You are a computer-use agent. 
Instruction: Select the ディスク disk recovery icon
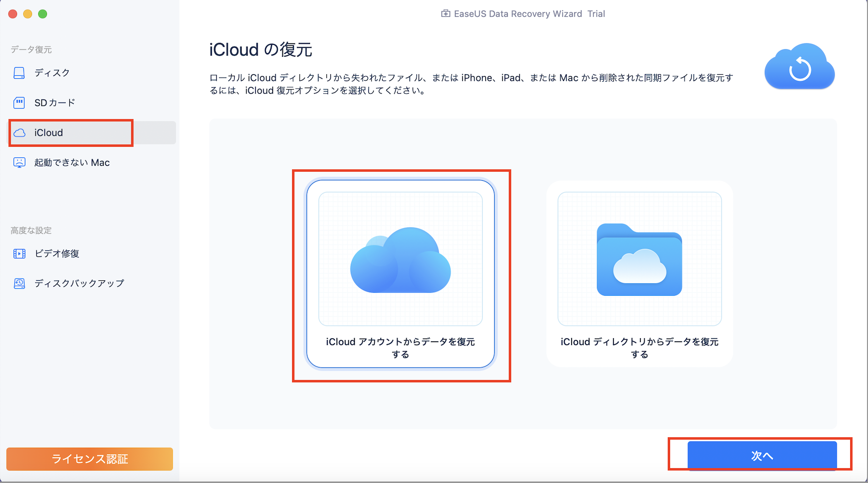(19, 73)
